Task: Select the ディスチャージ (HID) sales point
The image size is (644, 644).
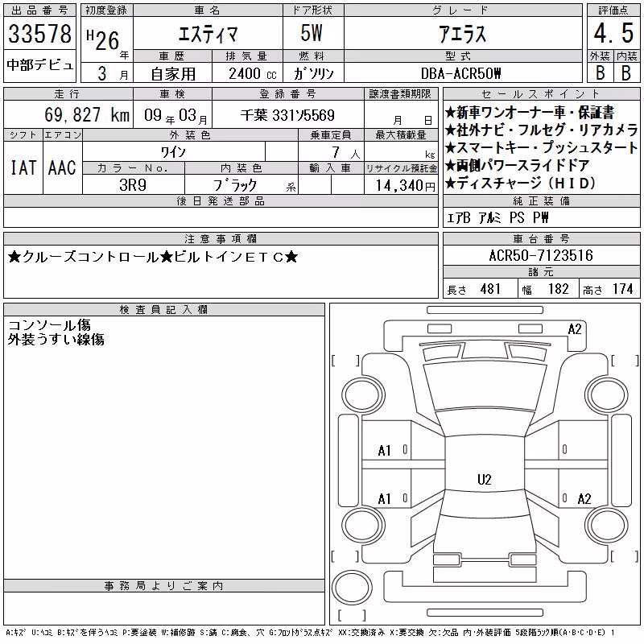Action: click(520, 184)
